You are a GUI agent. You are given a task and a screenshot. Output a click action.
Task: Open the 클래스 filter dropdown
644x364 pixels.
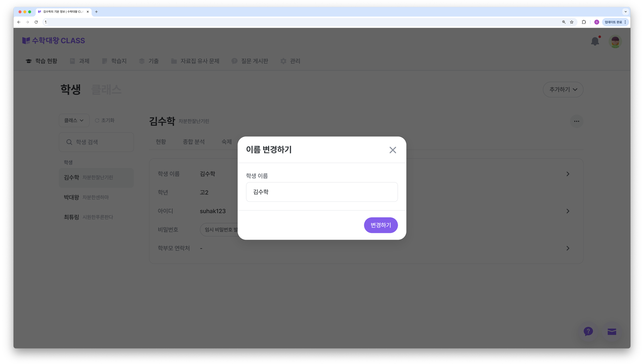tap(74, 120)
